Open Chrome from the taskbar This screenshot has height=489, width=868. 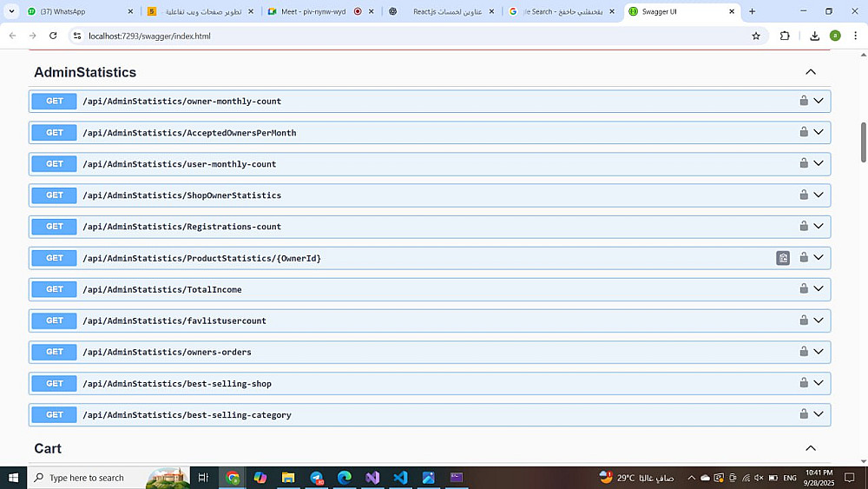(233, 478)
